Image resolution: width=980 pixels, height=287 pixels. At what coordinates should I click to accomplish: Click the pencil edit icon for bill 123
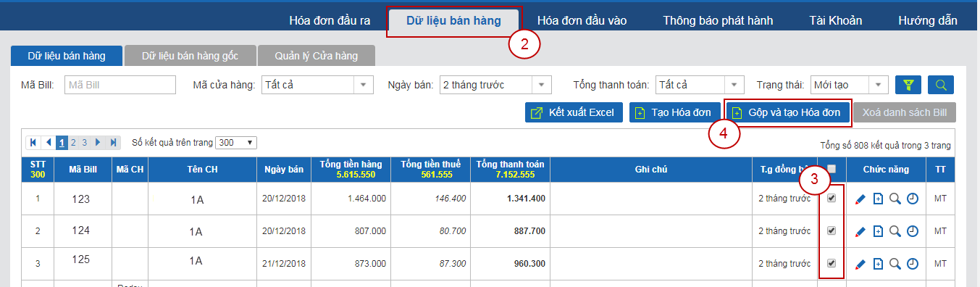tap(860, 199)
